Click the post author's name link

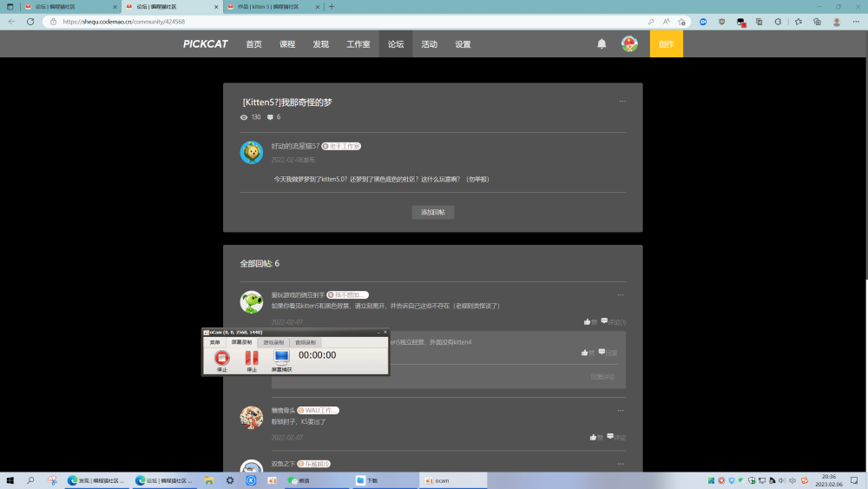coord(295,146)
